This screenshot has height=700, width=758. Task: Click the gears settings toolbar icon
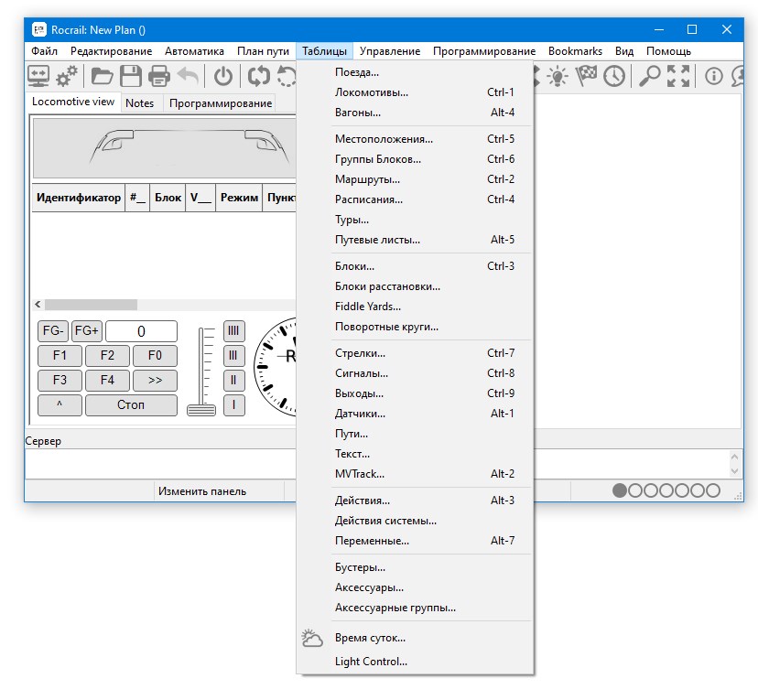66,77
